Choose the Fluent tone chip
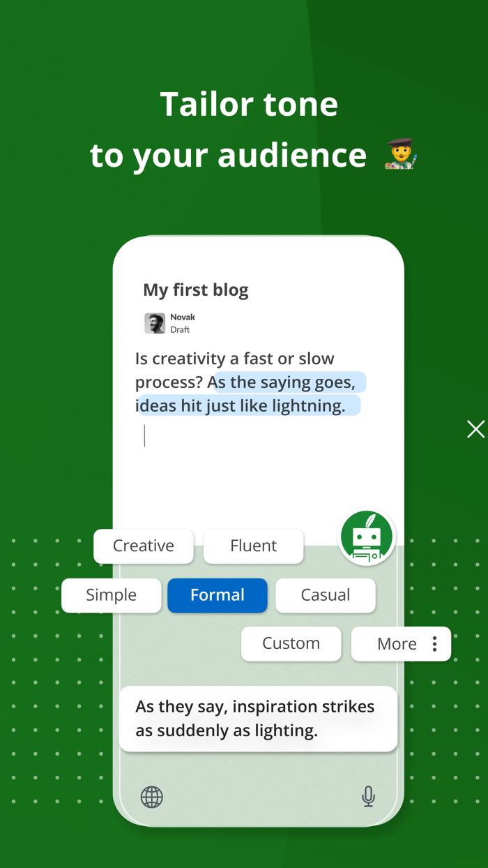This screenshot has width=488, height=868. coord(253,546)
